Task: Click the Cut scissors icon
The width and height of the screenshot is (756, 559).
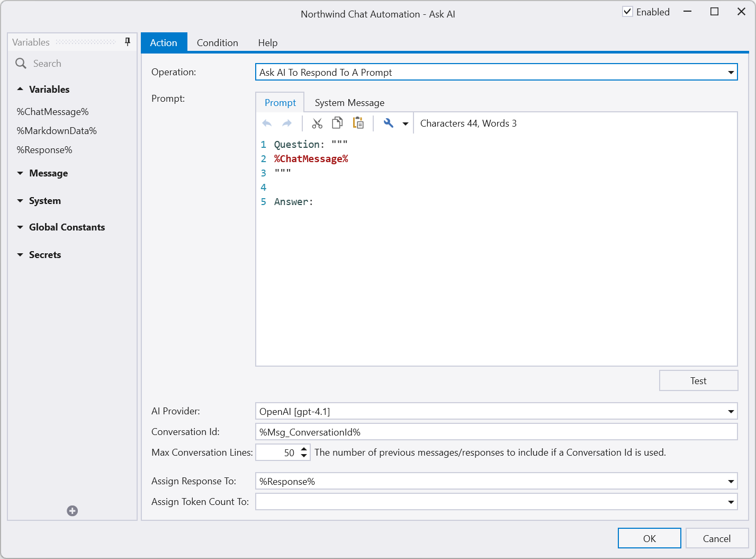Action: click(317, 123)
